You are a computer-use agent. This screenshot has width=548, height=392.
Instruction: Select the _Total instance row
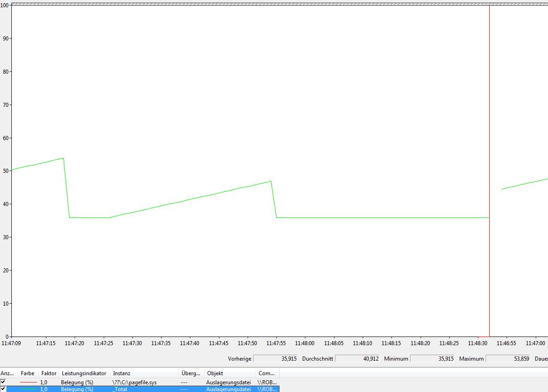(x=121, y=389)
